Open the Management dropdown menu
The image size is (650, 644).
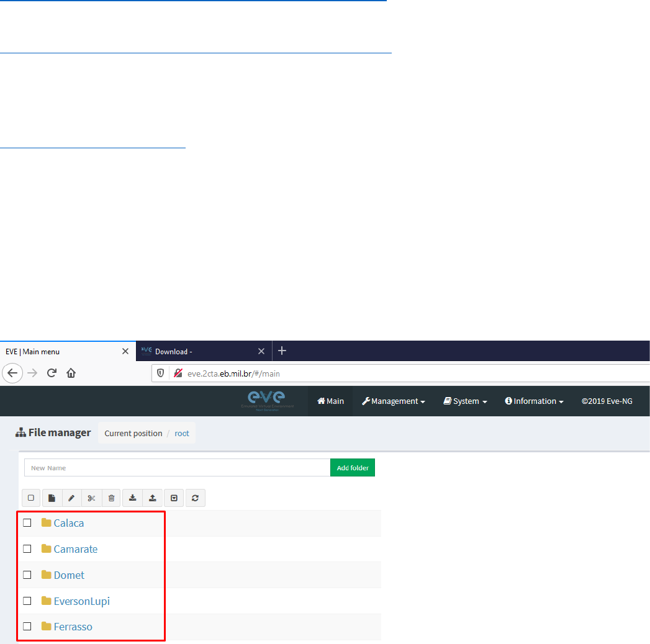coord(393,401)
